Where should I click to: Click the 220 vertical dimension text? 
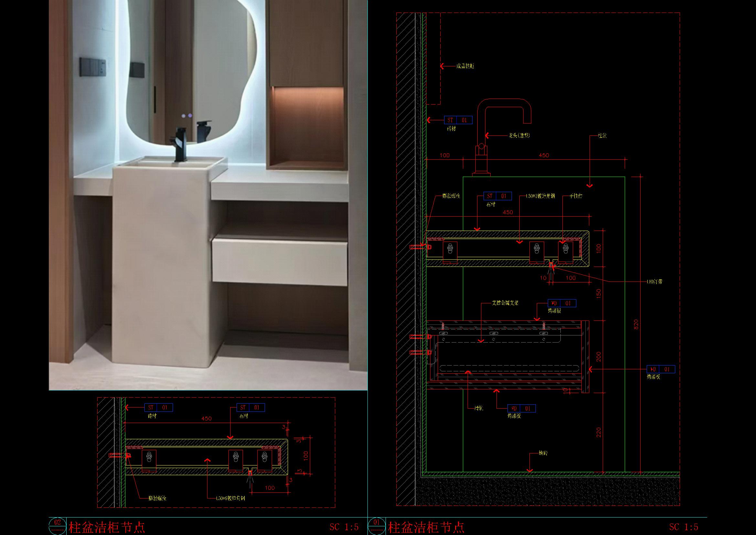[x=598, y=432]
